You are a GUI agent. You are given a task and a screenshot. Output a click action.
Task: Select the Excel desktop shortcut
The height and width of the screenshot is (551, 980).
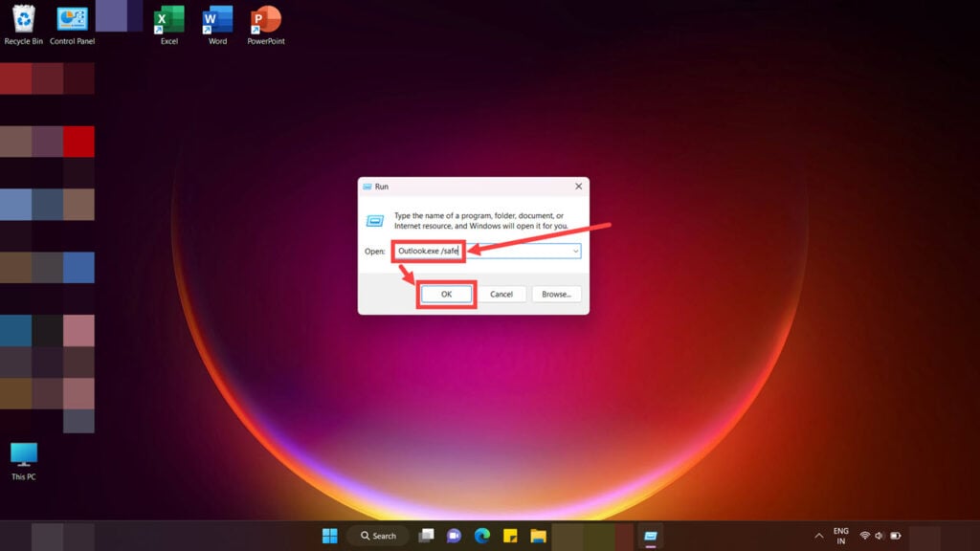[x=168, y=25]
